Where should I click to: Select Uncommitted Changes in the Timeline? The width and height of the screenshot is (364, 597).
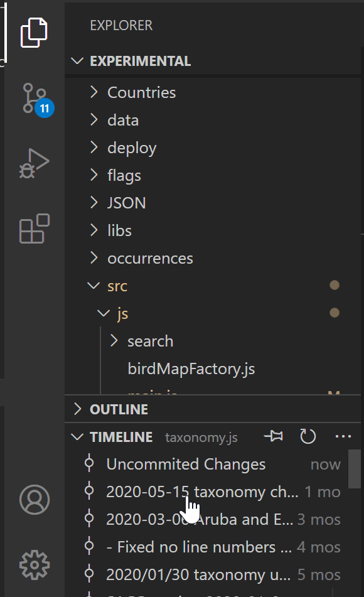click(185, 464)
